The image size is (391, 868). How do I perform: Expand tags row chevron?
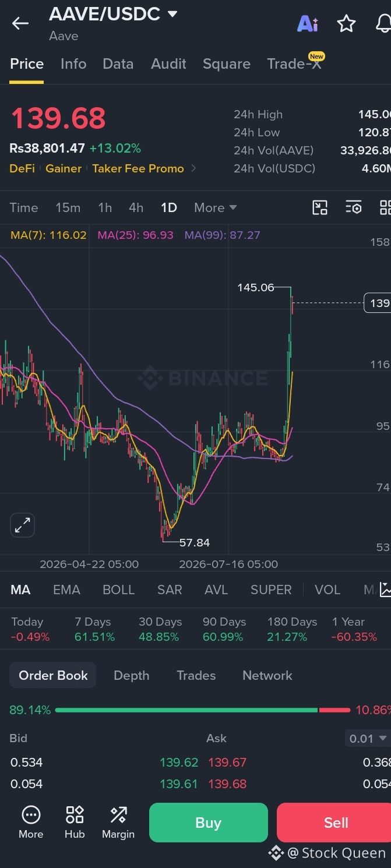coord(193,168)
